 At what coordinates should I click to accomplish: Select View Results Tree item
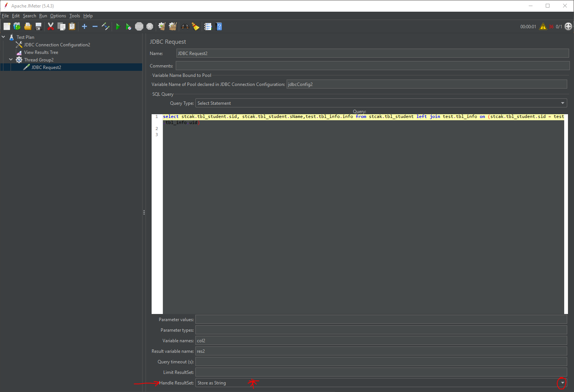pos(41,52)
